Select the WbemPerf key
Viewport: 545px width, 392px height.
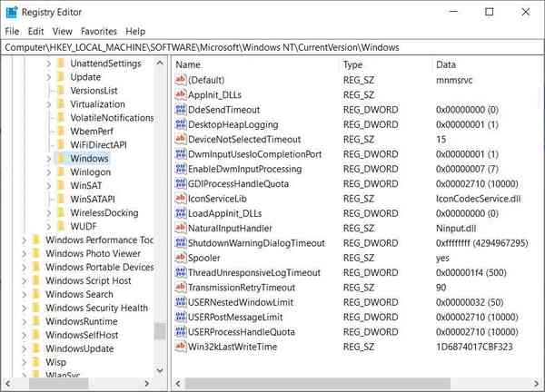click(x=92, y=132)
